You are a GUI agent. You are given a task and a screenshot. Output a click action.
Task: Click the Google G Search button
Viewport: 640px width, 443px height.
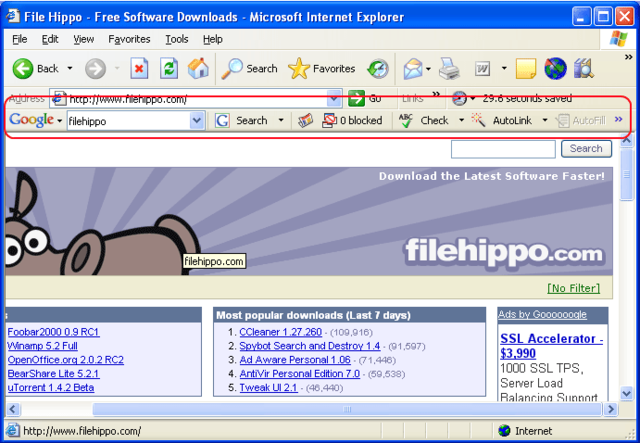[241, 120]
